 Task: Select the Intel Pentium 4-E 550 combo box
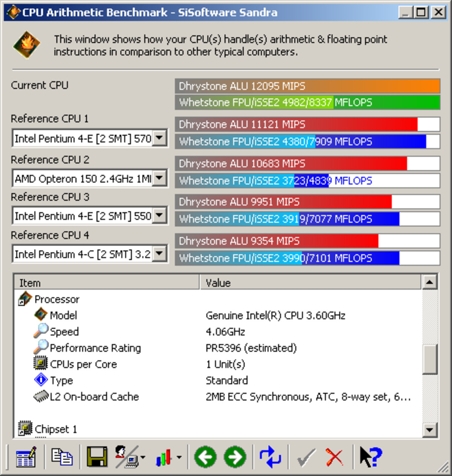point(90,216)
